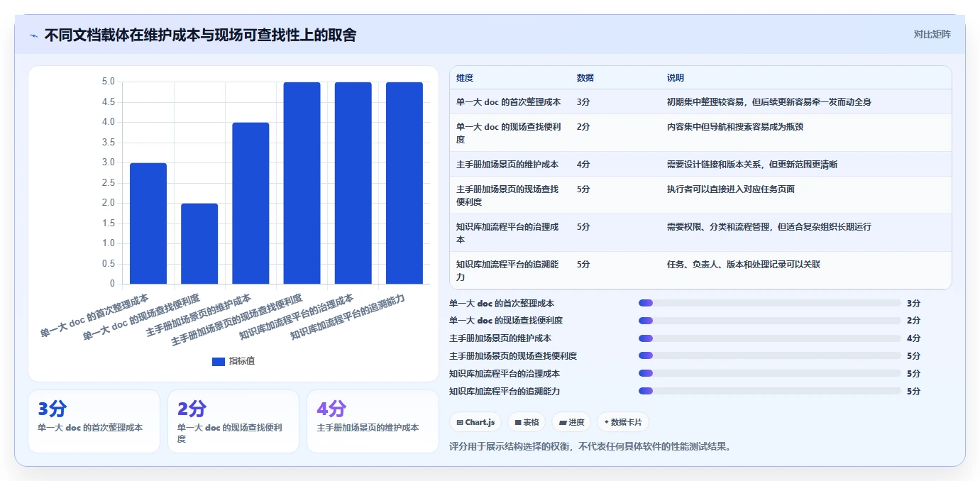
Task: Click the chart bar for 主手册加场景页的现场查找便利度
Action: [x=302, y=183]
